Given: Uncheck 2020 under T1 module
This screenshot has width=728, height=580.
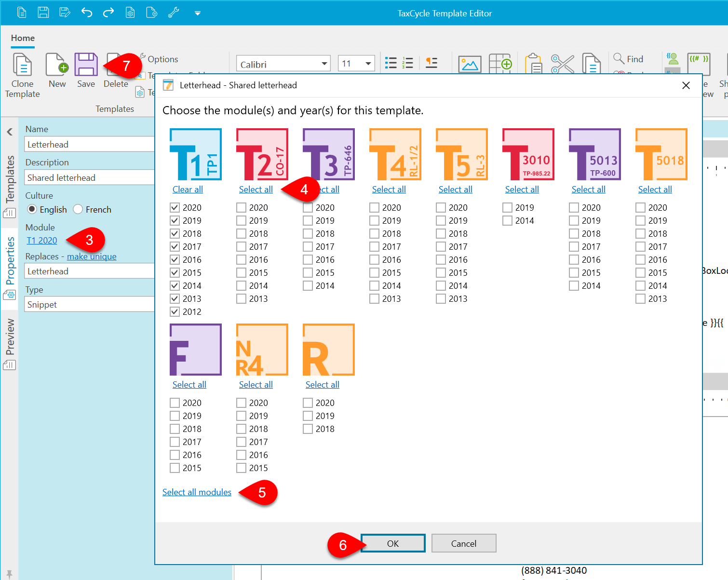Looking at the screenshot, I should point(175,208).
